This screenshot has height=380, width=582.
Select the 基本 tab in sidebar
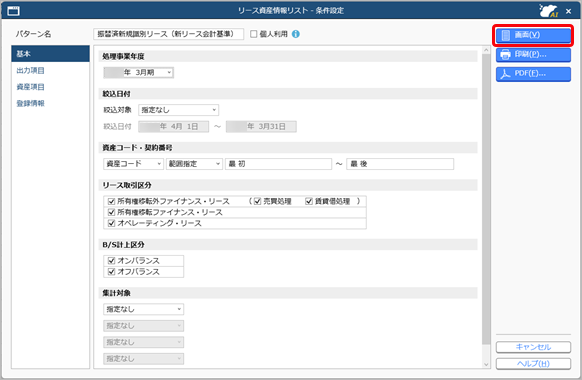tap(50, 54)
